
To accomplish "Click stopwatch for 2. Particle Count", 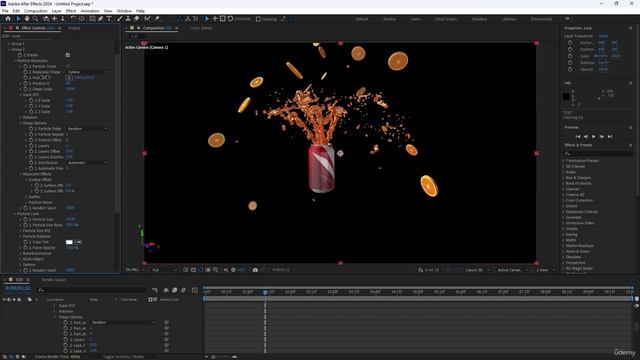I will pyautogui.click(x=25, y=66).
